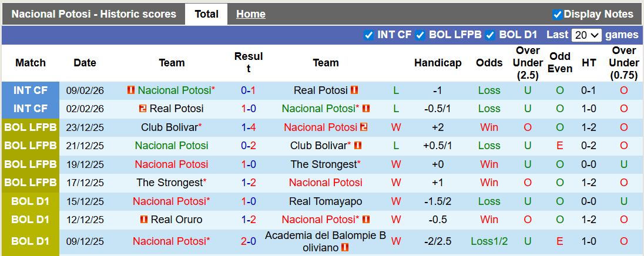Disable the BOL D1 competition checkbox
Image resolution: width=644 pixels, height=256 pixels.
tap(490, 35)
